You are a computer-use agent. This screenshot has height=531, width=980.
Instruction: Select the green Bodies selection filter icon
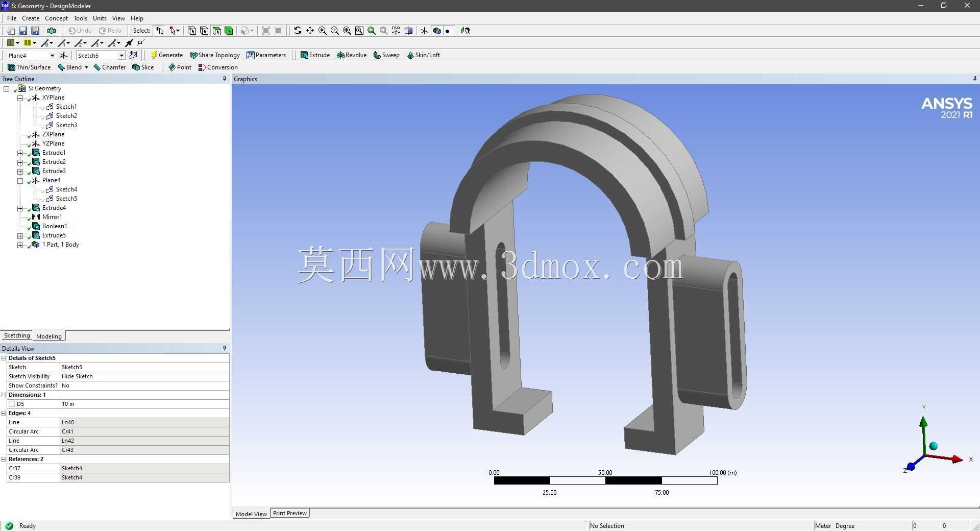[x=229, y=31]
